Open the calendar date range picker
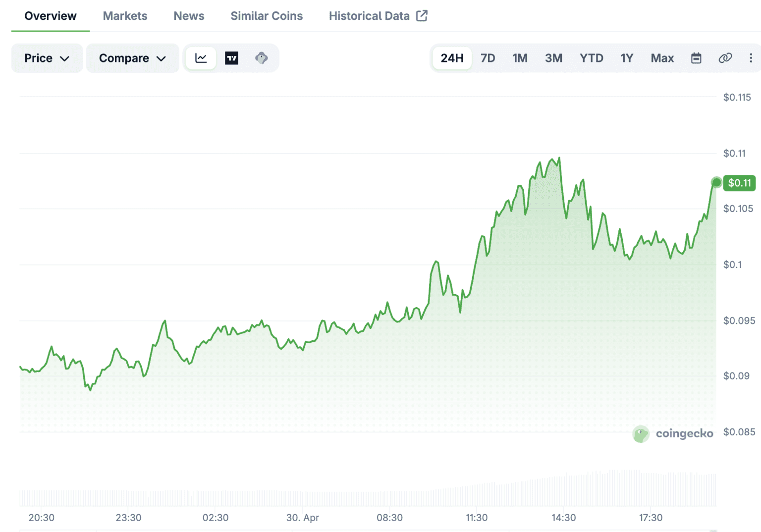 (696, 58)
